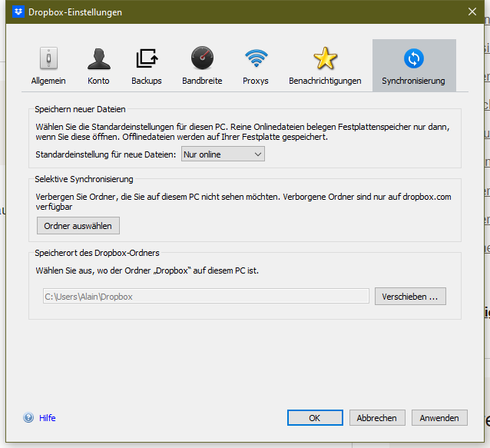Image resolution: width=490 pixels, height=448 pixels.
Task: Confirm settings with the OK button
Action: pyautogui.click(x=315, y=418)
